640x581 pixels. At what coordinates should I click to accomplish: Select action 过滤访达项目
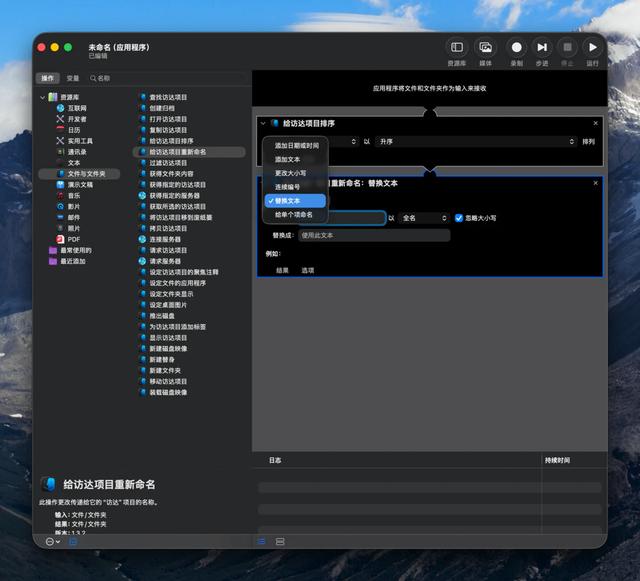(168, 163)
